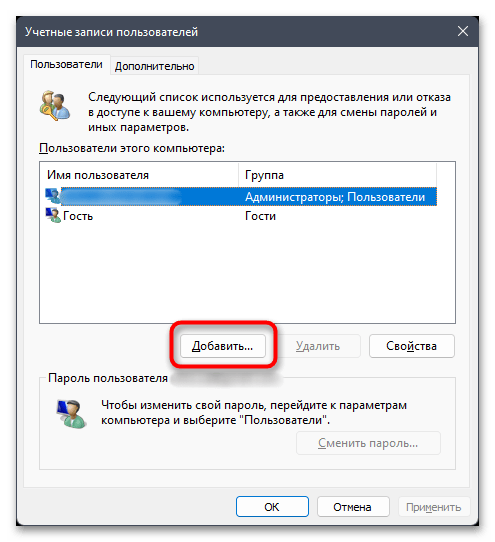Click the Гость user account icon
This screenshot has height=542, width=495.
point(53,215)
